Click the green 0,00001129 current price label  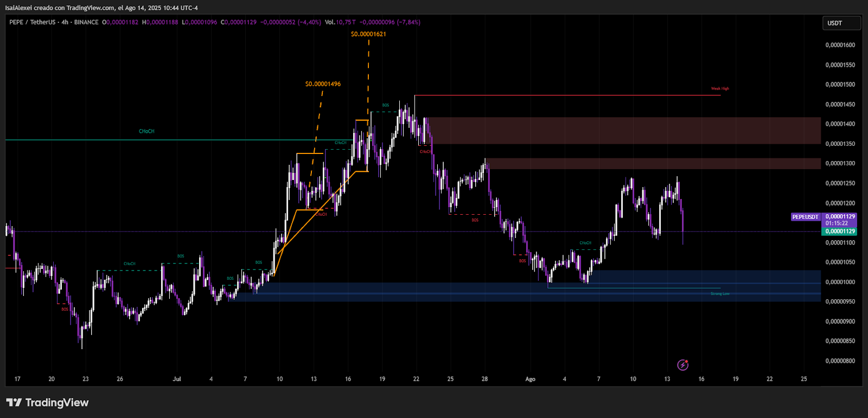click(840, 231)
